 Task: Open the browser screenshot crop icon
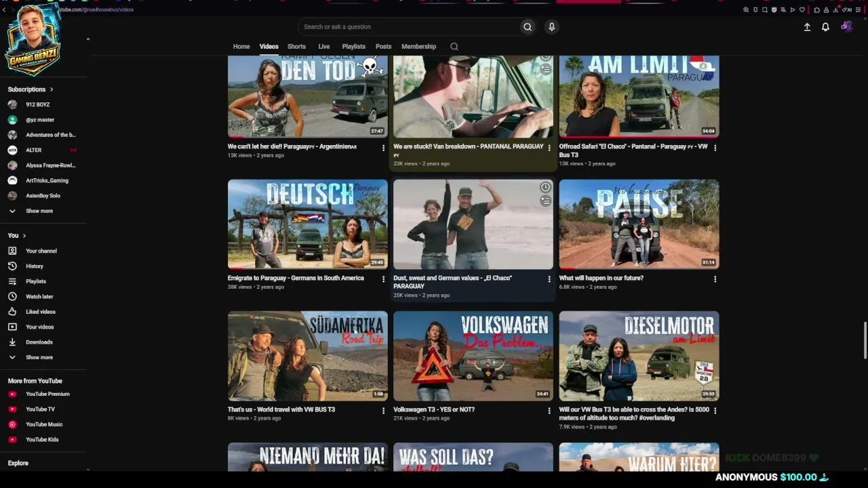765,9
